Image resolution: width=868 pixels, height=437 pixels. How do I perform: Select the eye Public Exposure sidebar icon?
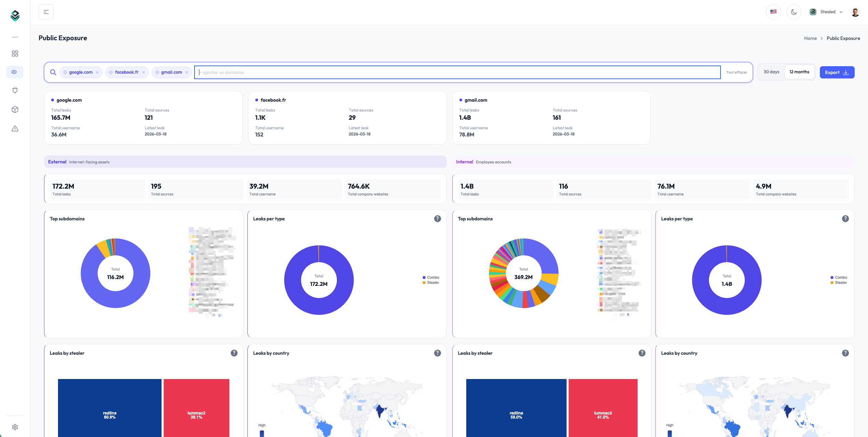coord(15,72)
